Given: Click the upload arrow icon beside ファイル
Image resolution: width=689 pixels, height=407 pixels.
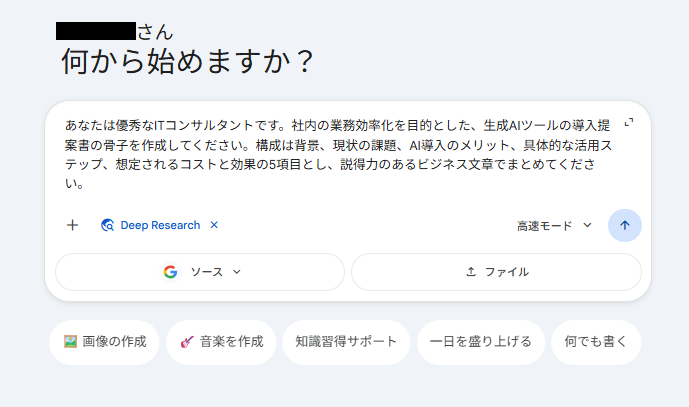Looking at the screenshot, I should [x=471, y=271].
